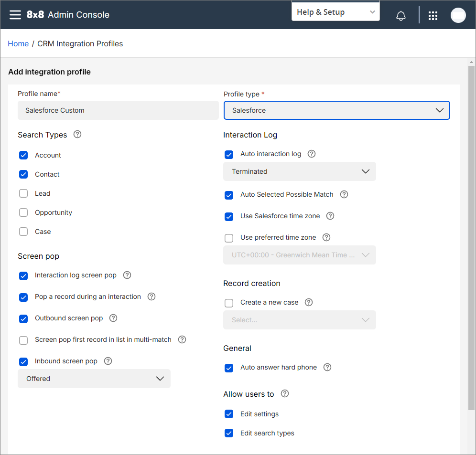476x455 pixels.
Task: Uncheck Use Salesforce time zone
Action: click(x=229, y=217)
